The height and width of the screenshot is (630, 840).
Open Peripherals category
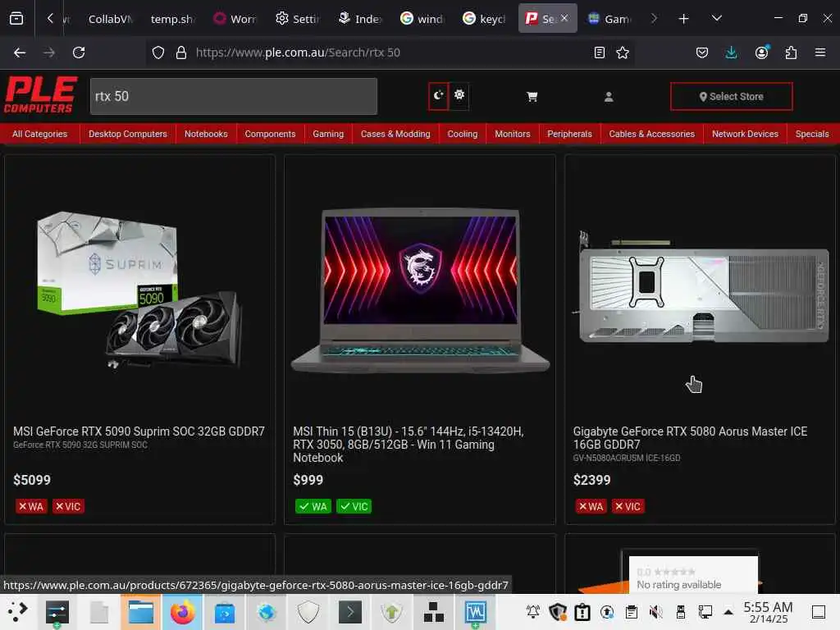pyautogui.click(x=569, y=134)
